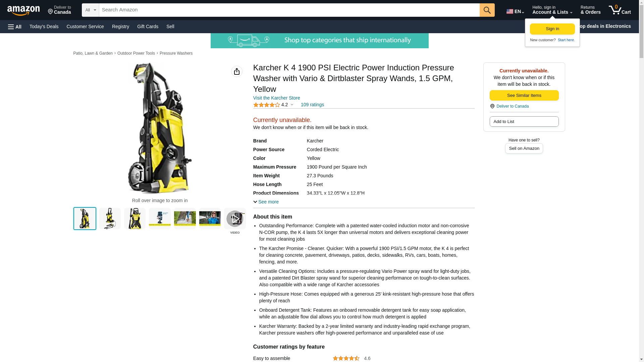Expand the 4.2 star rating popover
Viewport: 644px width, 362px height.
[x=273, y=105]
